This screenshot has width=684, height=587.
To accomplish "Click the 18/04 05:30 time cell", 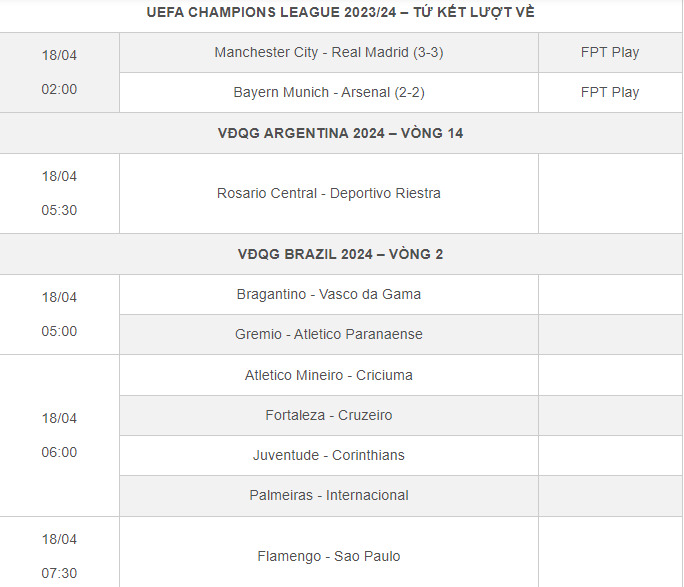I will click(59, 193).
